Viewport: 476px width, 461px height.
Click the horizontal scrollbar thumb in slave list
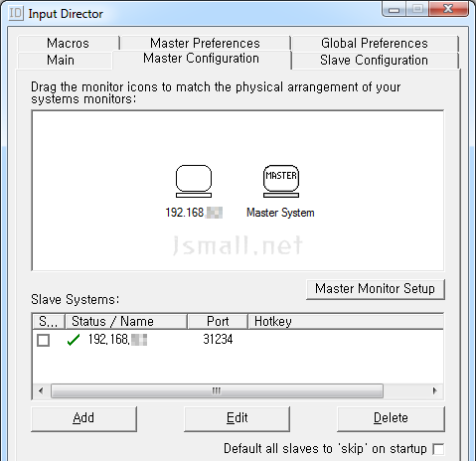(217, 391)
